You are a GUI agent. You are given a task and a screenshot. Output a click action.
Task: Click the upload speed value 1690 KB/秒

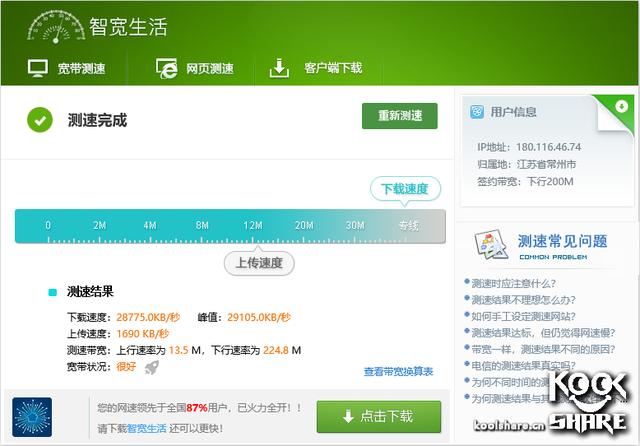(x=142, y=334)
